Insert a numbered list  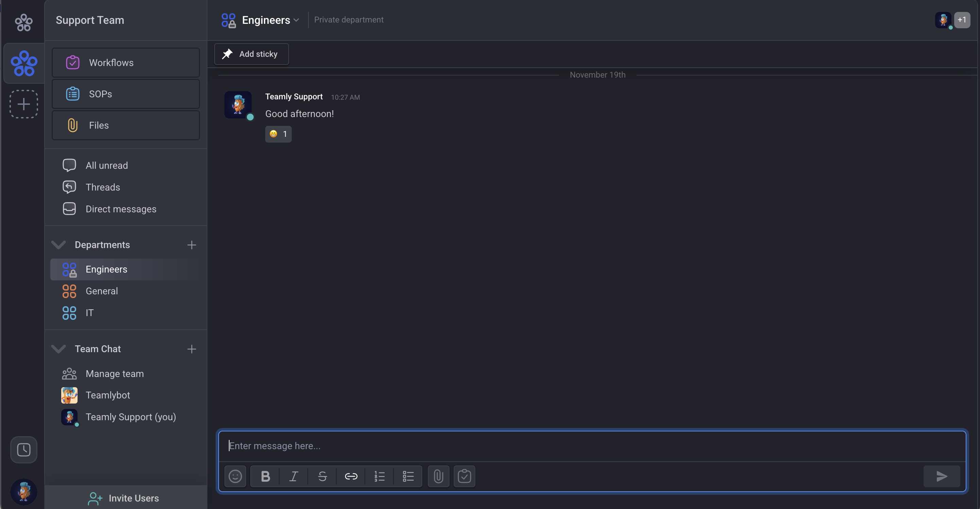point(379,476)
